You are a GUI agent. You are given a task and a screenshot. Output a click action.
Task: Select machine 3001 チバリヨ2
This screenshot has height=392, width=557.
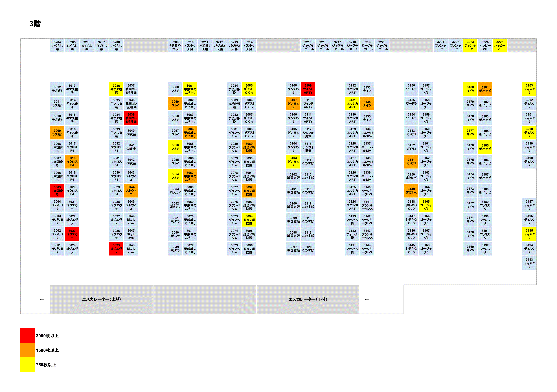coord(57,249)
